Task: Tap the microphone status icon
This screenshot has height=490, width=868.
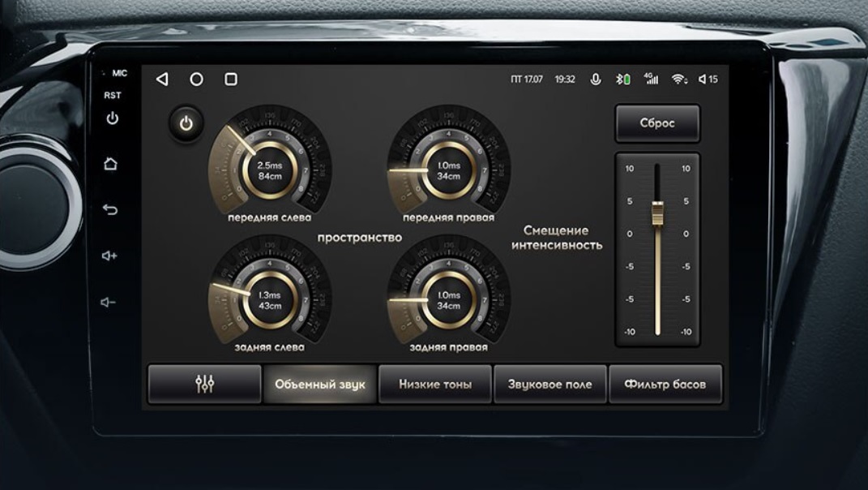Action: pos(596,80)
